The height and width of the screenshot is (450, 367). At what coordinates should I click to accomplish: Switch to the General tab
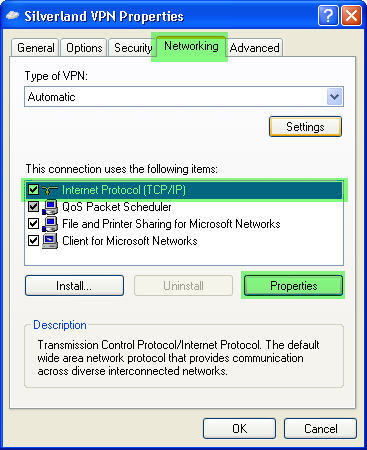pyautogui.click(x=35, y=48)
